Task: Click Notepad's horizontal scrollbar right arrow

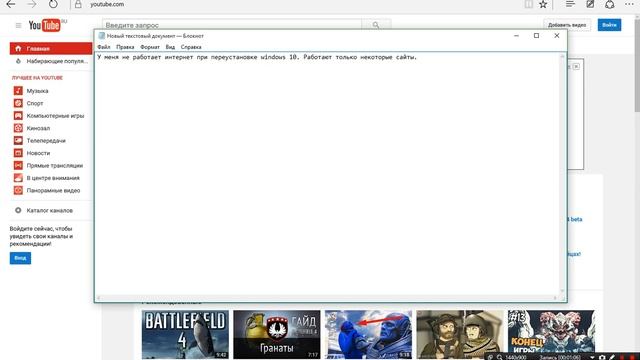Action: 555,298
